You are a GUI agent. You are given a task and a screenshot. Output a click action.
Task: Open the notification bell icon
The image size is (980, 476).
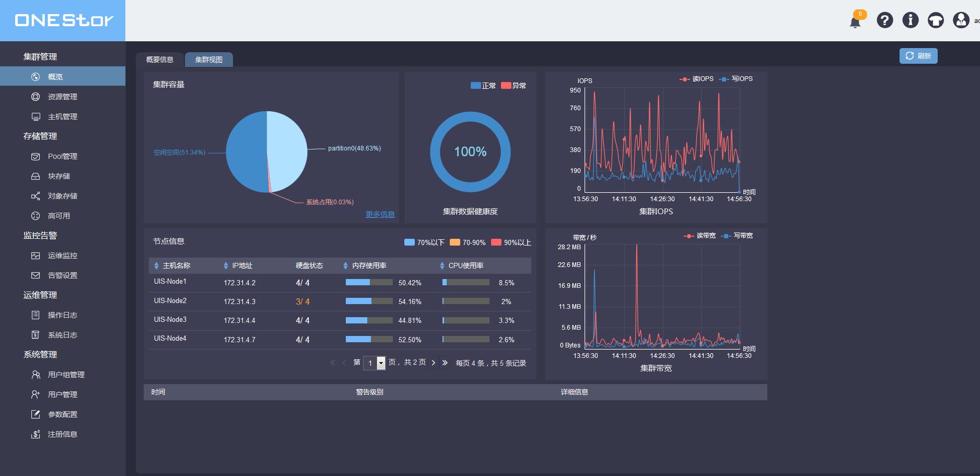click(x=855, y=22)
